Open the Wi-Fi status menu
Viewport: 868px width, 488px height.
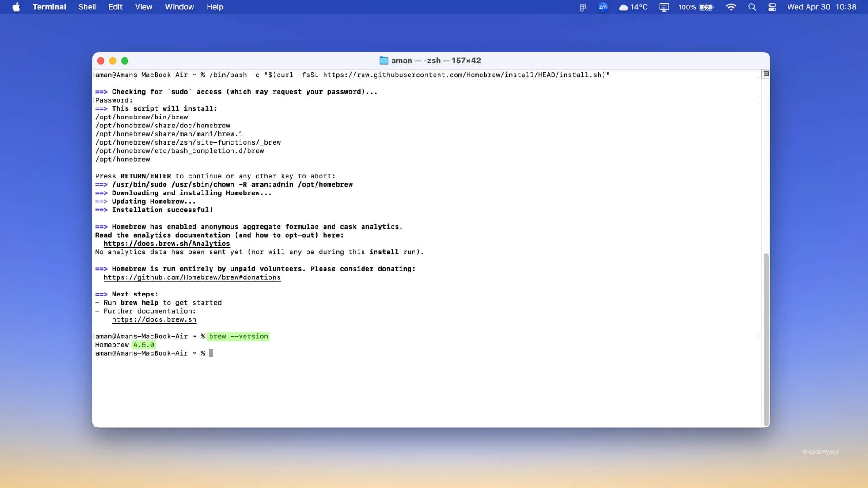[731, 7]
